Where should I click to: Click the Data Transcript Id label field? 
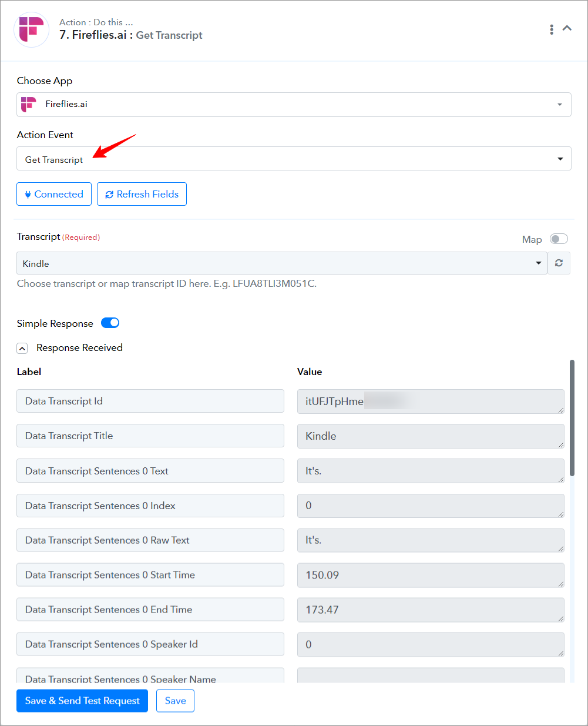[150, 401]
